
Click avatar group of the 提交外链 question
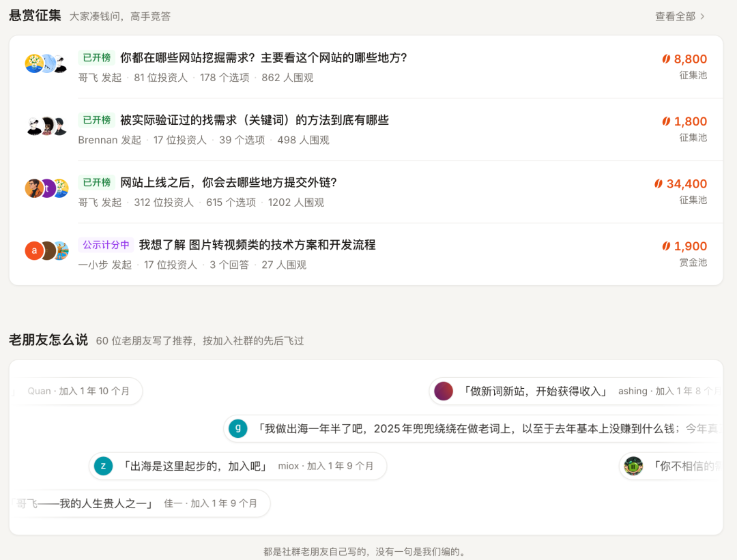pos(46,188)
